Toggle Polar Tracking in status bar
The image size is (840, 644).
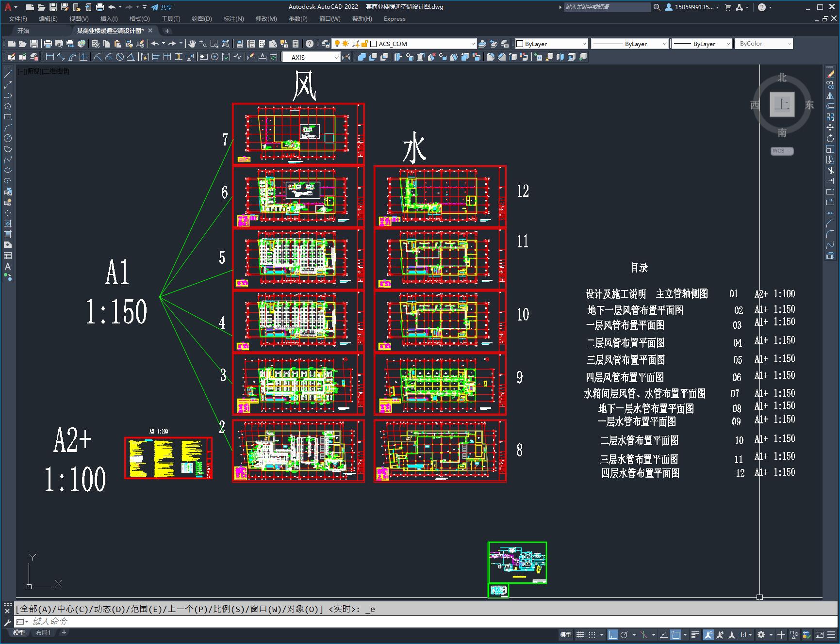pyautogui.click(x=625, y=634)
